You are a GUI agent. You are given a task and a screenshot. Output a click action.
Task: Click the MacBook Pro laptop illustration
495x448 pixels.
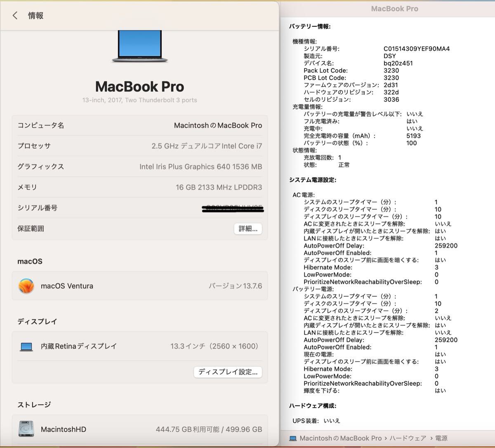140,46
